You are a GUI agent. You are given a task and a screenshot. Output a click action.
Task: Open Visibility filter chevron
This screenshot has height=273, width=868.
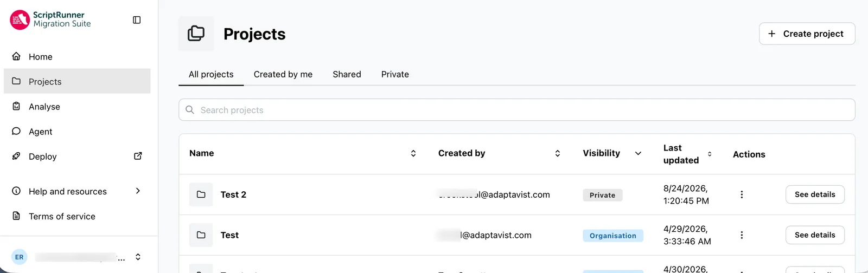pyautogui.click(x=638, y=153)
